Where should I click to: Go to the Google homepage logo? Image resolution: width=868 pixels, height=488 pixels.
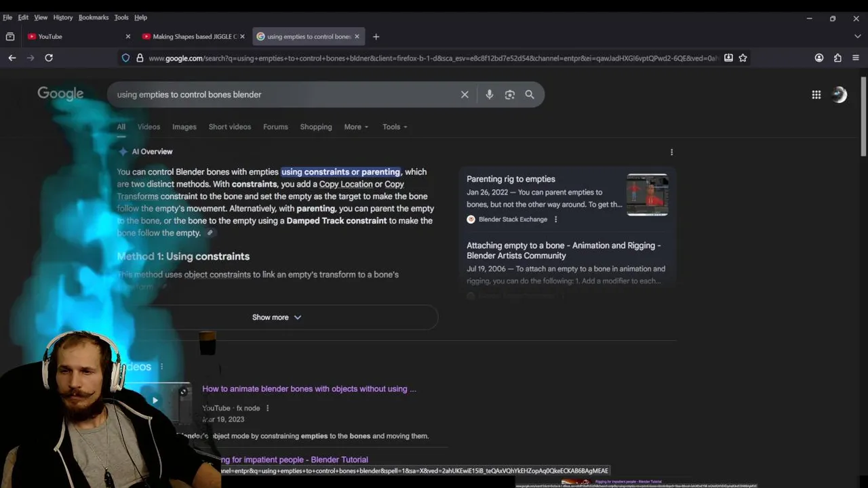60,94
